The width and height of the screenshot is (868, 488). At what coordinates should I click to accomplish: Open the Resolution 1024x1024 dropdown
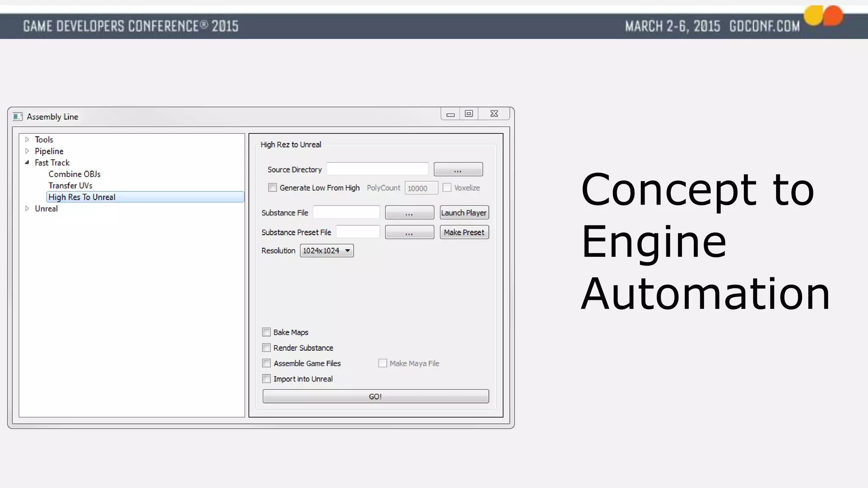click(327, 251)
